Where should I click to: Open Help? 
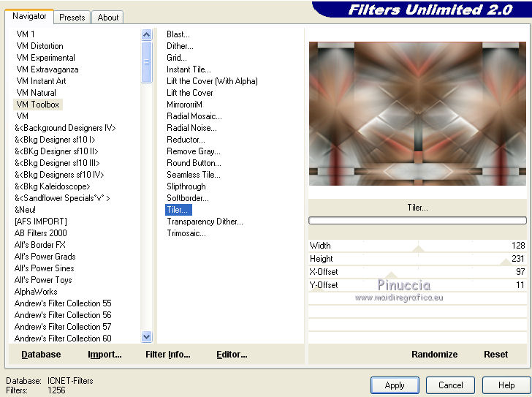click(506, 385)
